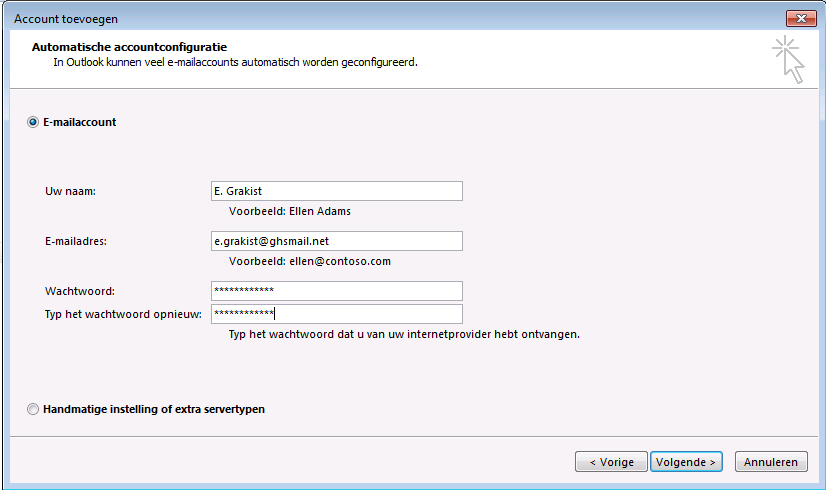Select the E-mailaccount radio button

[33, 122]
